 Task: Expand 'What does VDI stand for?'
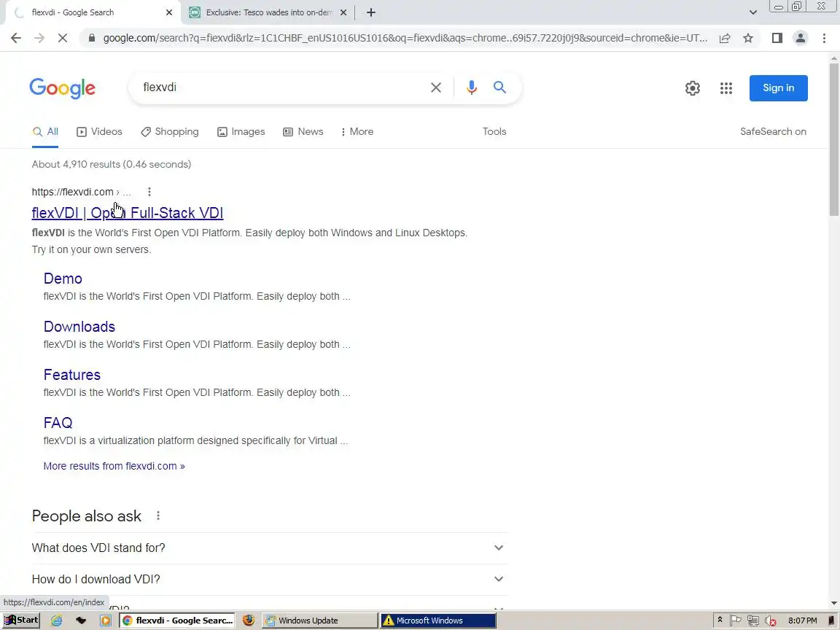(269, 548)
